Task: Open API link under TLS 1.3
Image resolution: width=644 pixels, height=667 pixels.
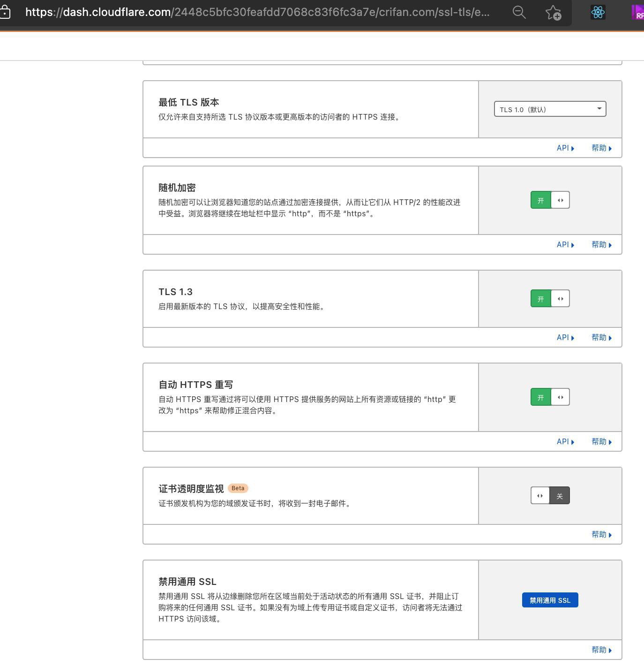Action: (565, 338)
